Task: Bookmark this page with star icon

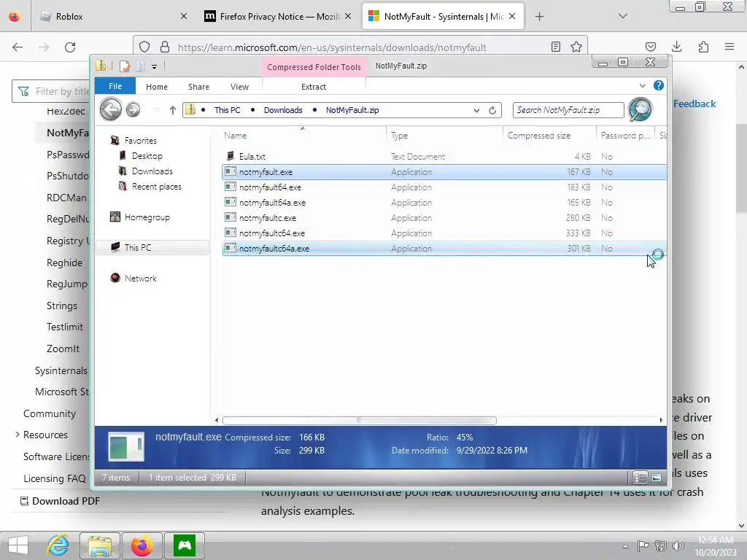Action: [576, 47]
